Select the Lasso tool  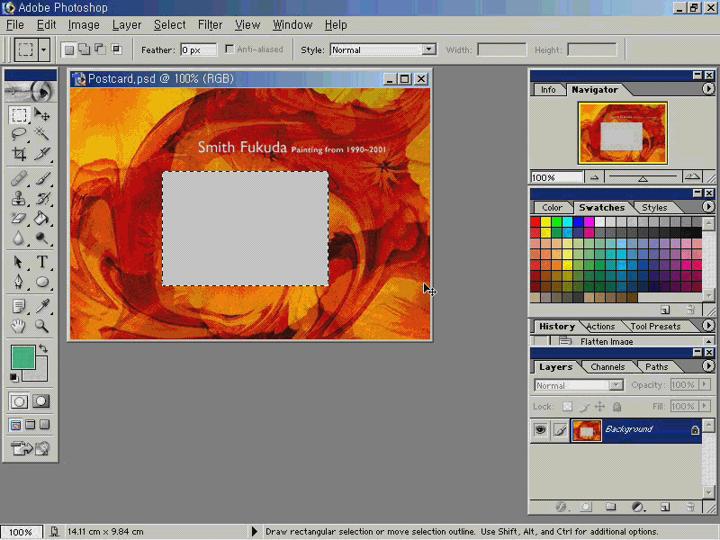[19, 134]
